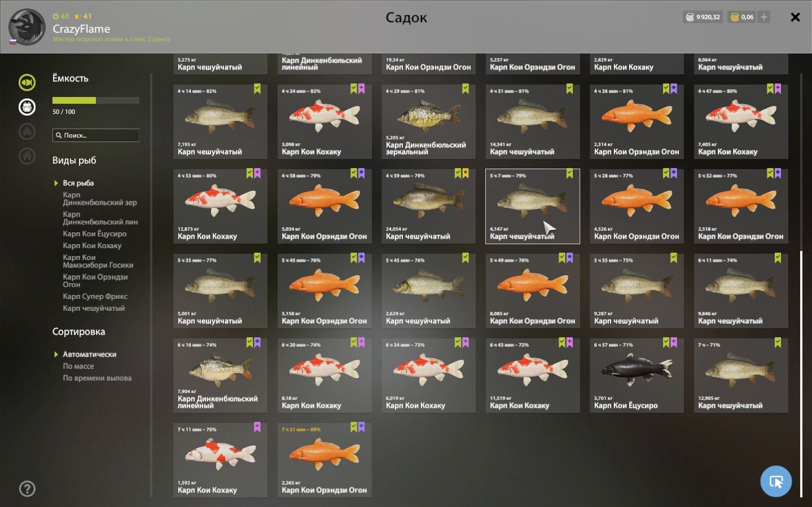The width and height of the screenshot is (812, 507).
Task: Select the 24,054 кг Карп чешуйчатый card
Action: click(x=428, y=206)
